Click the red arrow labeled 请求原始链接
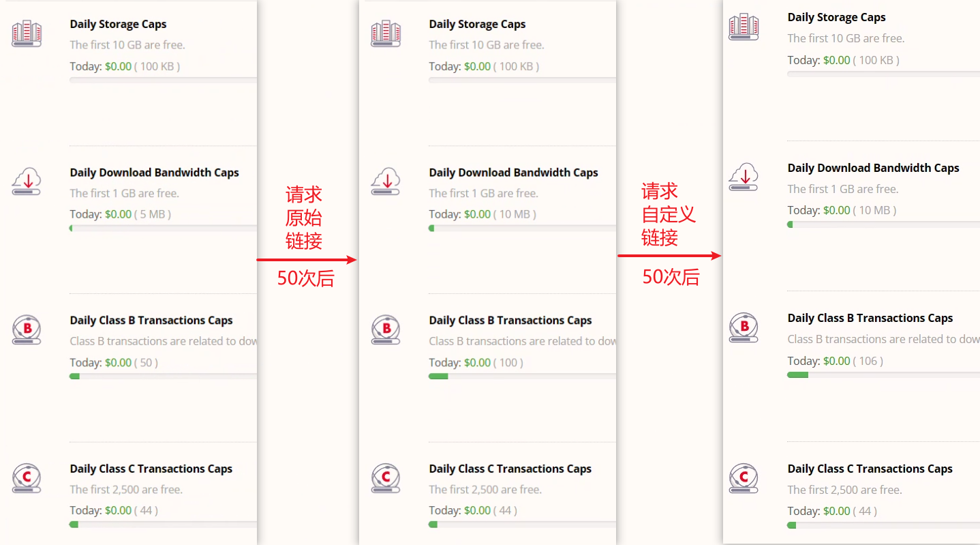This screenshot has height=545, width=980. click(306, 260)
